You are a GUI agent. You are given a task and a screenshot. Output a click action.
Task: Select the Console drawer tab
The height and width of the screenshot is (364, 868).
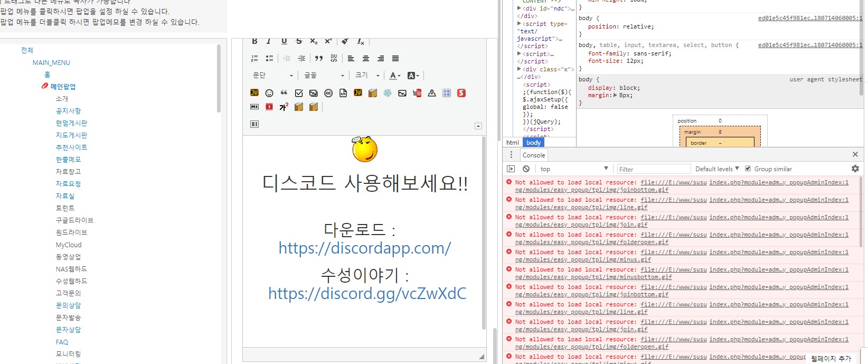pyautogui.click(x=534, y=155)
